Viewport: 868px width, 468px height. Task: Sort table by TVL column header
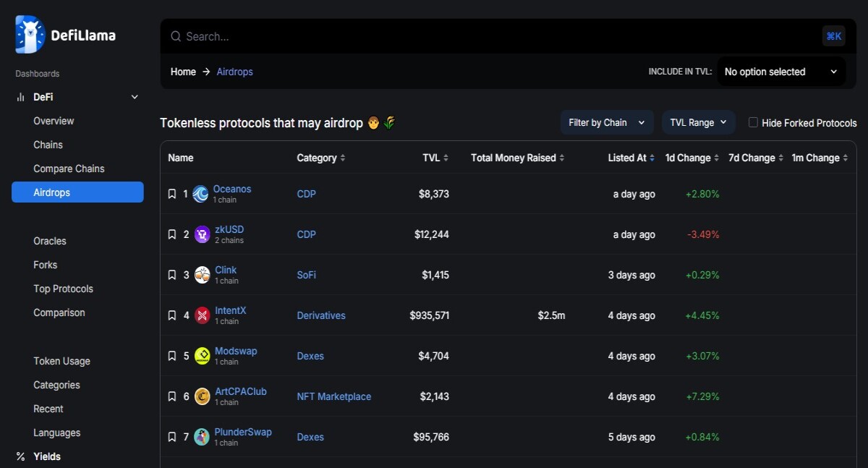tap(435, 158)
